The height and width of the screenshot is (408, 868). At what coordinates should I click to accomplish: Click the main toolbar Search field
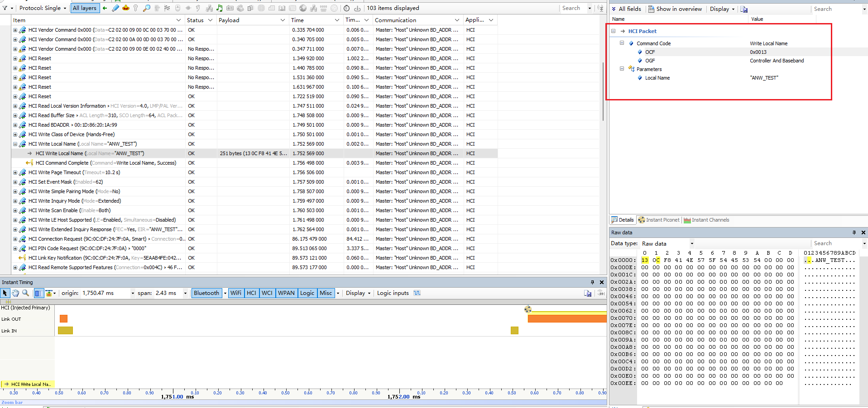pos(573,8)
